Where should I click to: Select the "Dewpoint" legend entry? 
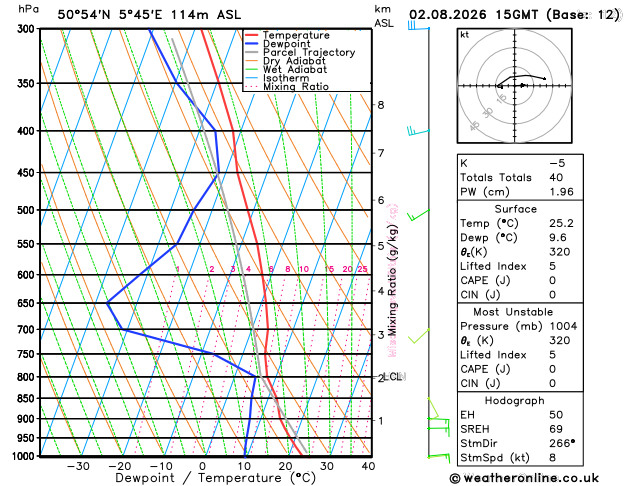click(286, 44)
